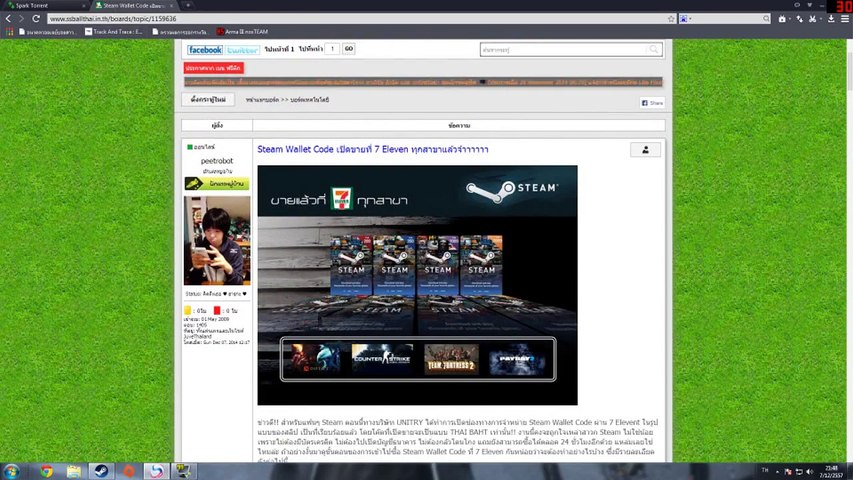Open the Arma III bookmark
This screenshot has width=853, height=480.
(x=242, y=32)
